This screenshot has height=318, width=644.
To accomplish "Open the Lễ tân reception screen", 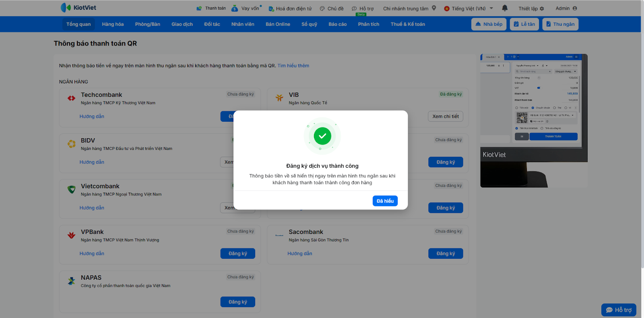I will (x=524, y=24).
